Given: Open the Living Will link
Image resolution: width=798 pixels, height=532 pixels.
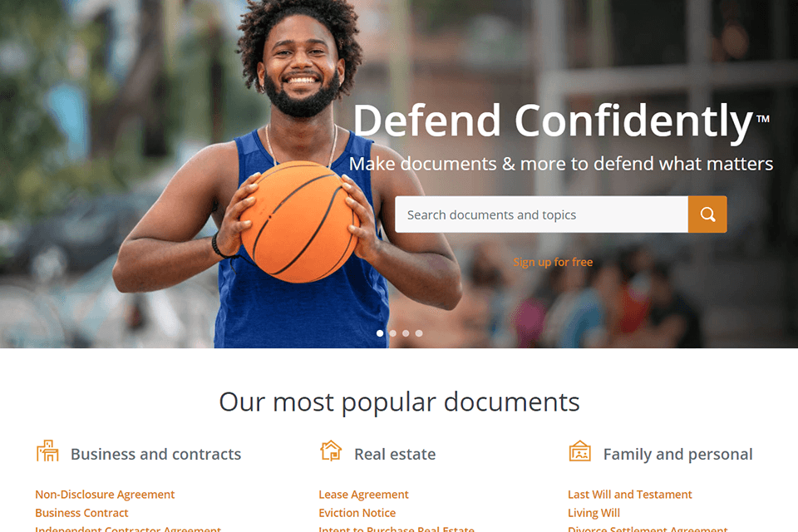Looking at the screenshot, I should point(594,513).
